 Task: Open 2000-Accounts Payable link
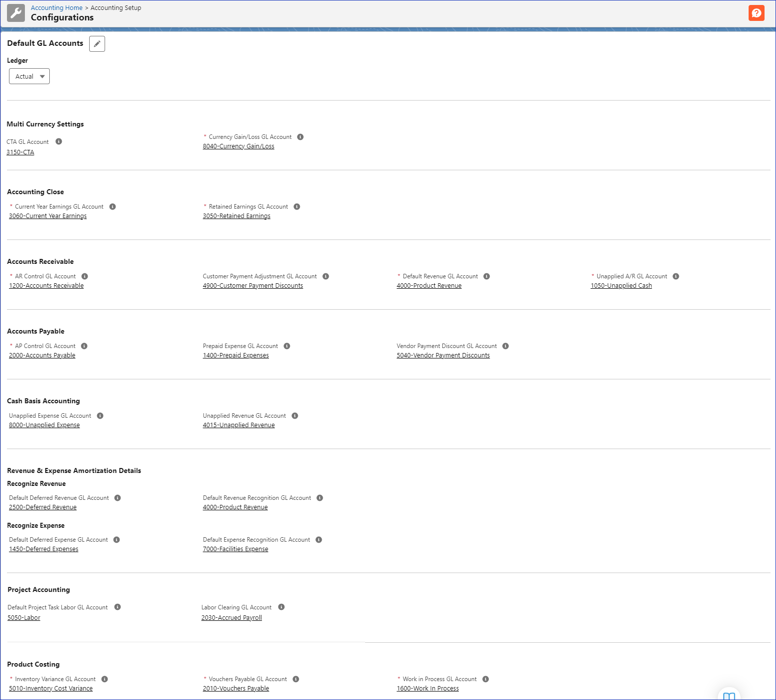pyautogui.click(x=42, y=355)
